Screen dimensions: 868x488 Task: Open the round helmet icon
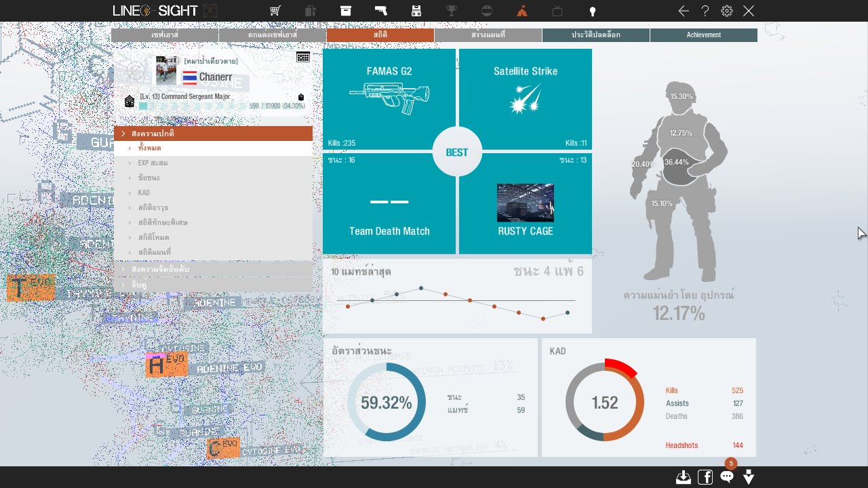pyautogui.click(x=487, y=11)
